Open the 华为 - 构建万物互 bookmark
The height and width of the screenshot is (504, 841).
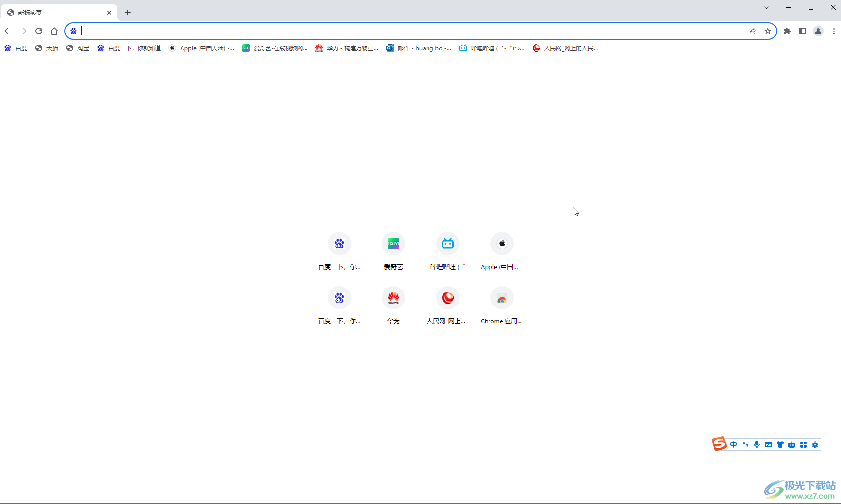pos(347,48)
